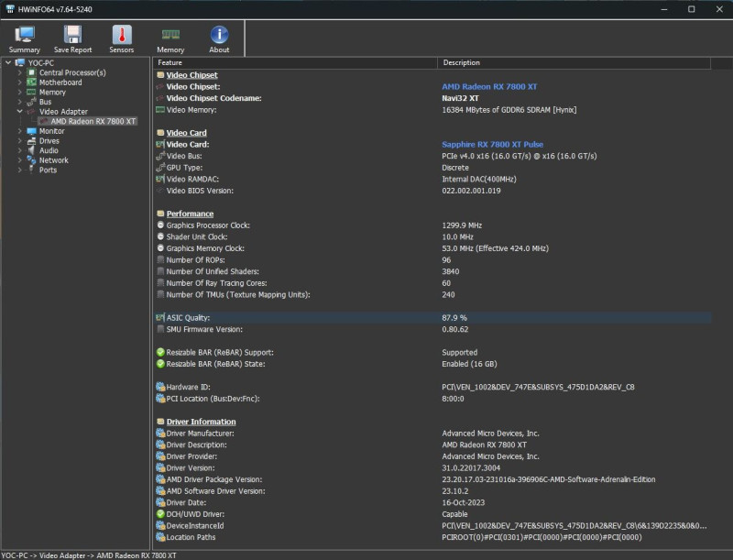
Task: Open the About info icon
Action: tap(219, 35)
